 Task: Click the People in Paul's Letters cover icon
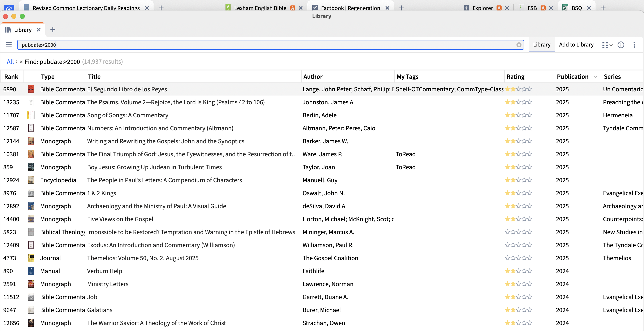click(x=31, y=180)
